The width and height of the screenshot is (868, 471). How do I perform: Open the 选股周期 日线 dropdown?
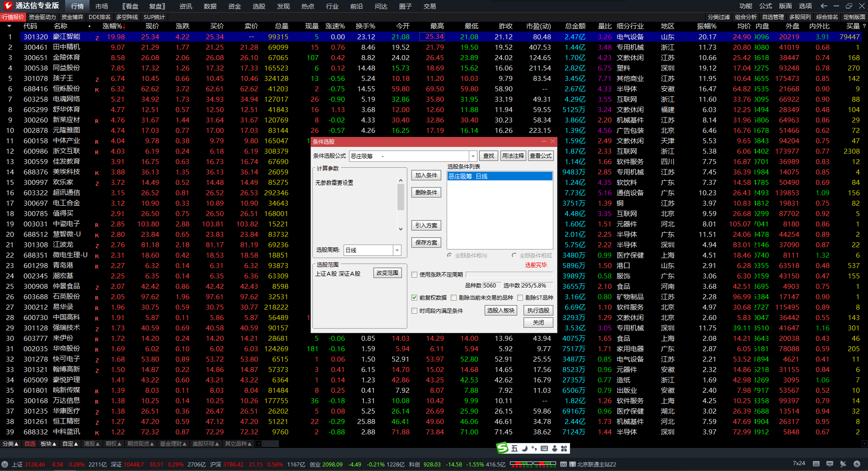tap(397, 250)
